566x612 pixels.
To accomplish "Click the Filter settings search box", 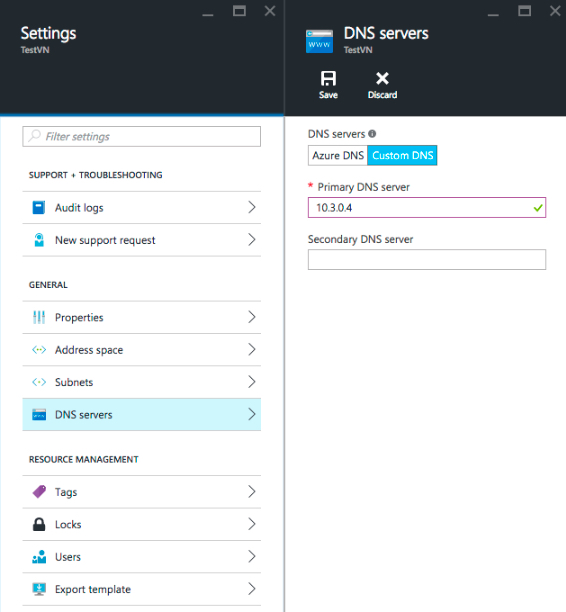I will 142,136.
